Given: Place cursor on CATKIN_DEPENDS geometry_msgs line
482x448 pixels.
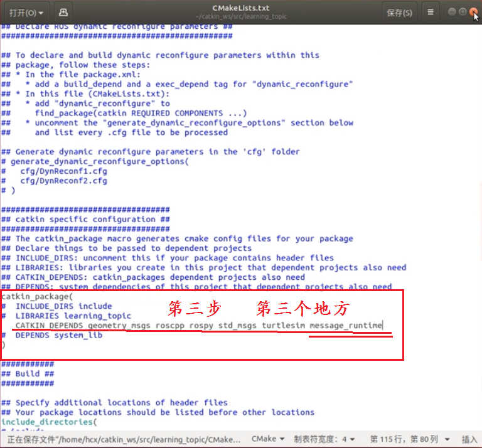Looking at the screenshot, I should pos(198,326).
